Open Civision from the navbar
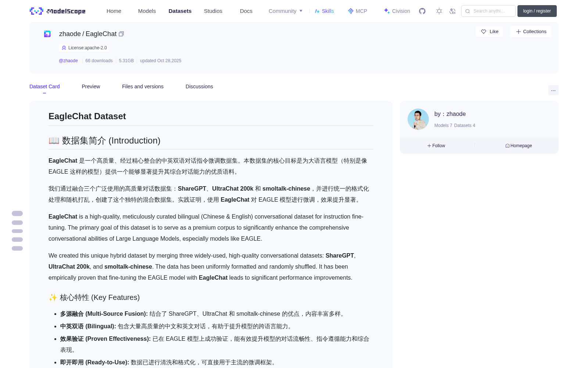Image resolution: width=588 pixels, height=368 pixels. [397, 11]
